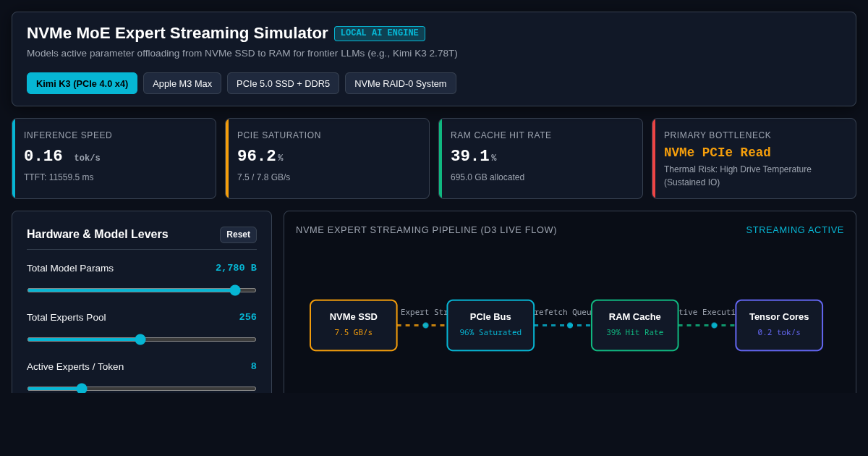Image resolution: width=868 pixels, height=456 pixels.
Task: Click the 256 experts pool value
Action: click(248, 317)
